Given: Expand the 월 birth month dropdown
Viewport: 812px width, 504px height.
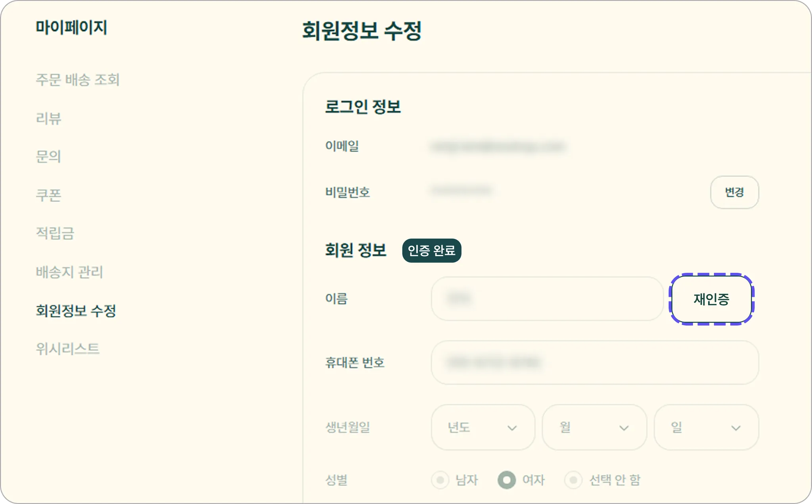Looking at the screenshot, I should click(594, 427).
